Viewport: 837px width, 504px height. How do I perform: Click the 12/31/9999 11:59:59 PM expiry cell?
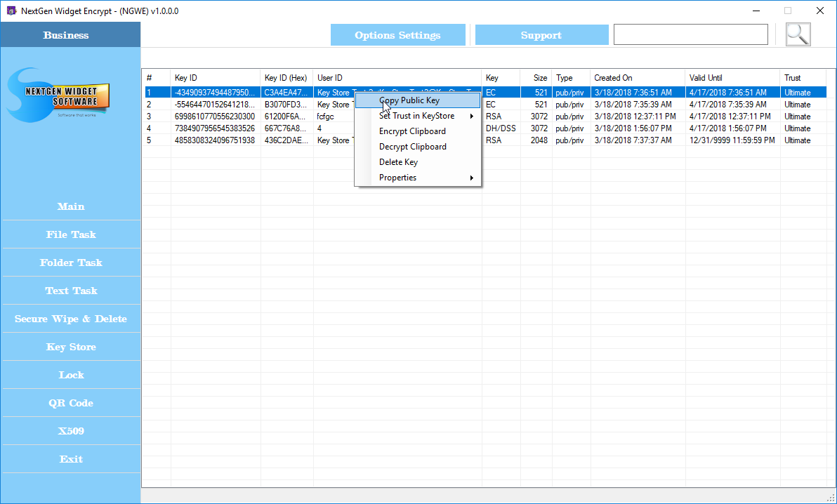(732, 140)
